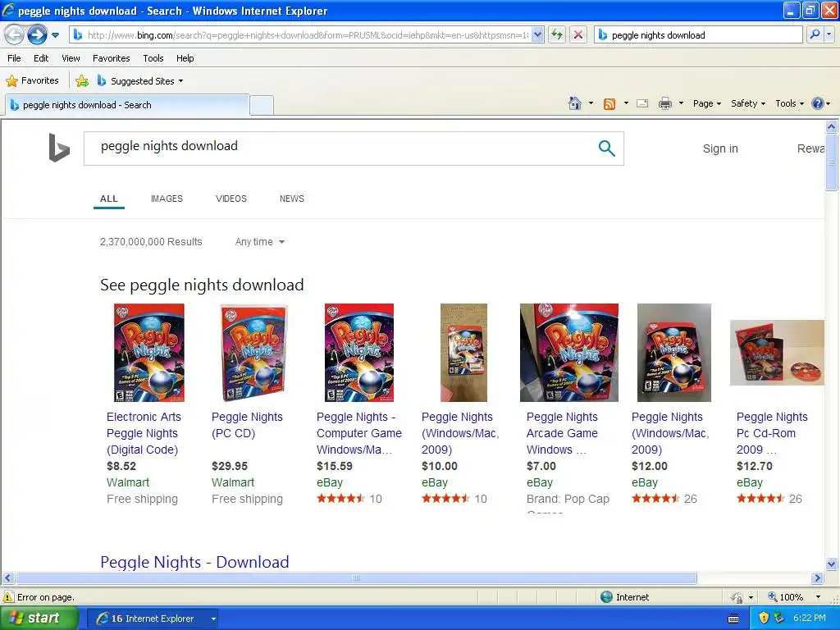Open the Tools command bar menu
This screenshot has width=840, height=630.
789,103
